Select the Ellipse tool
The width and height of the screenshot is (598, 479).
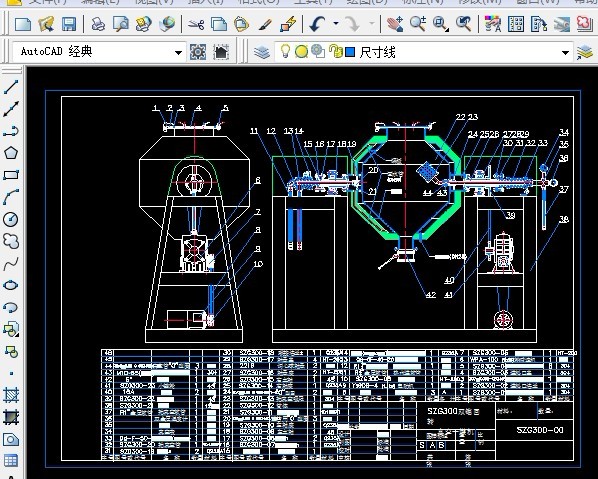11,285
